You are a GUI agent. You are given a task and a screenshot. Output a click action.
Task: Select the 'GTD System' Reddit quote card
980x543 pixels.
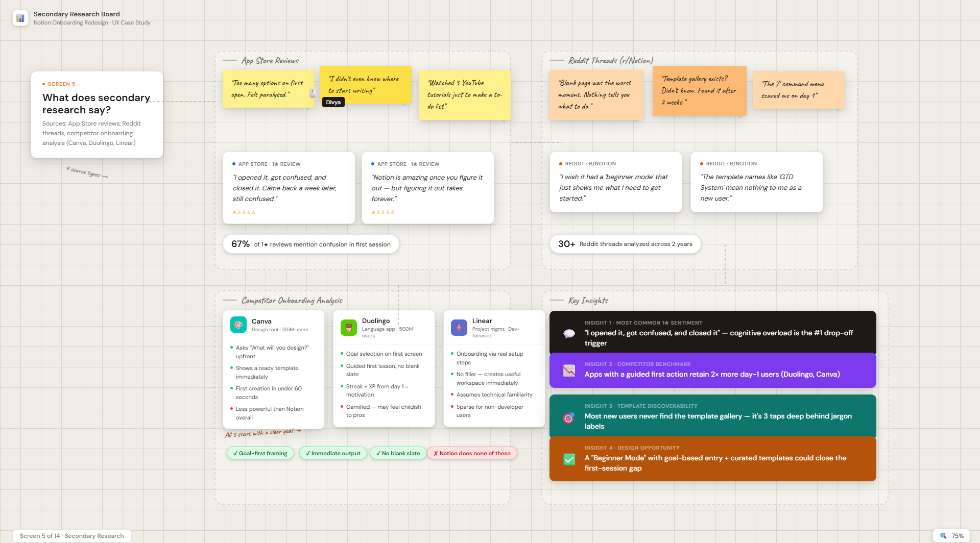coord(757,182)
